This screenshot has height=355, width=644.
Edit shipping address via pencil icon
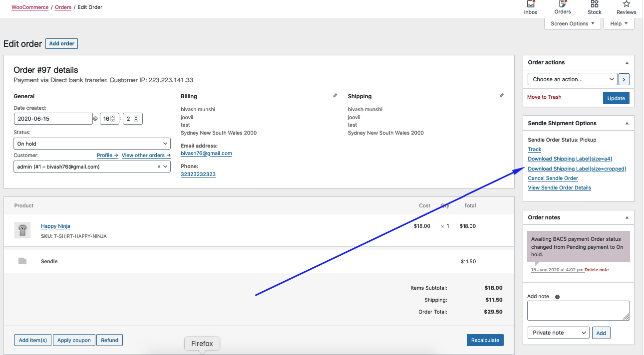[502, 96]
